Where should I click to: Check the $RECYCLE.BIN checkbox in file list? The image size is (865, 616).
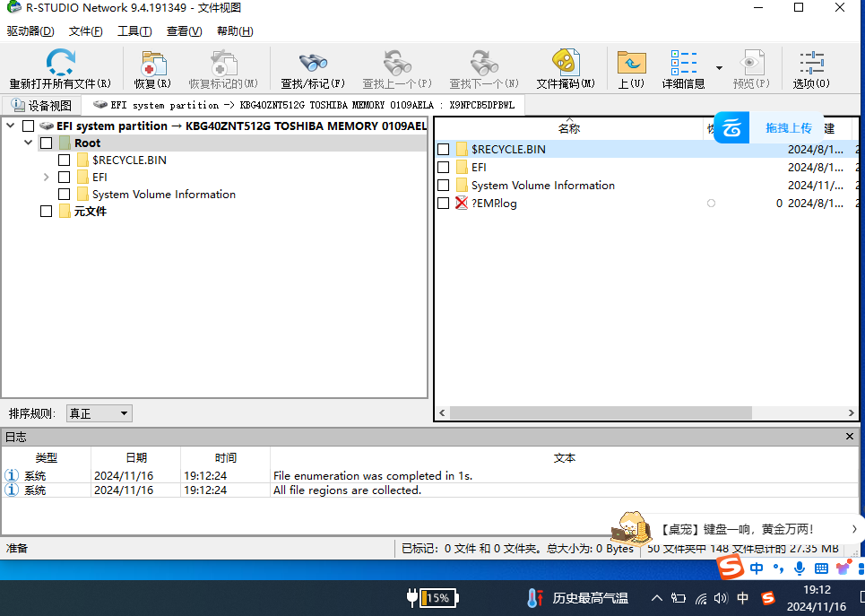(443, 150)
